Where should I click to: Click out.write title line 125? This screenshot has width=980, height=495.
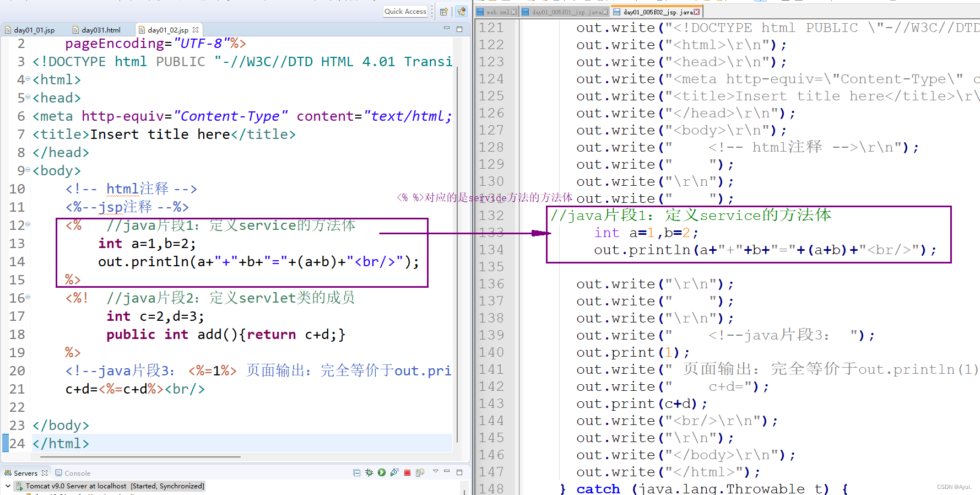778,96
